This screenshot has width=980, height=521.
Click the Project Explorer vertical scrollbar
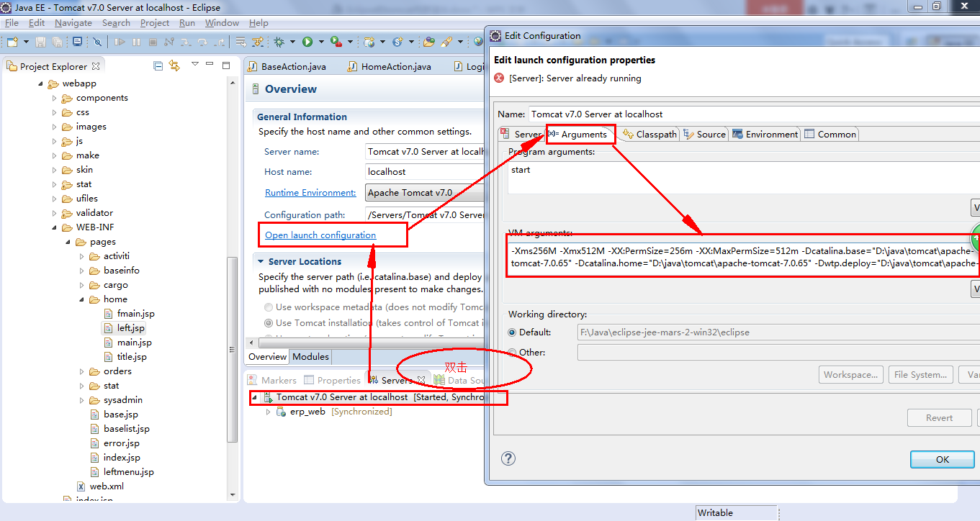point(232,349)
